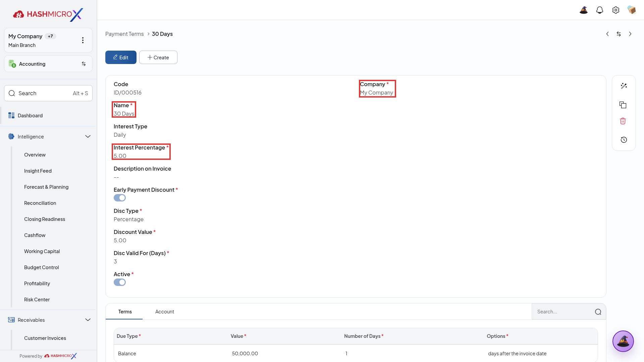Collapse the Receivables menu section
The width and height of the screenshot is (644, 362).
tap(88, 320)
